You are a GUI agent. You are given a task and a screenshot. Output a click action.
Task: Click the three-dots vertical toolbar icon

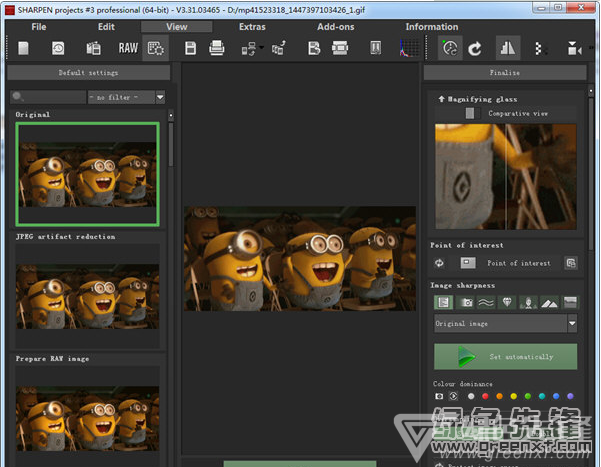540,49
